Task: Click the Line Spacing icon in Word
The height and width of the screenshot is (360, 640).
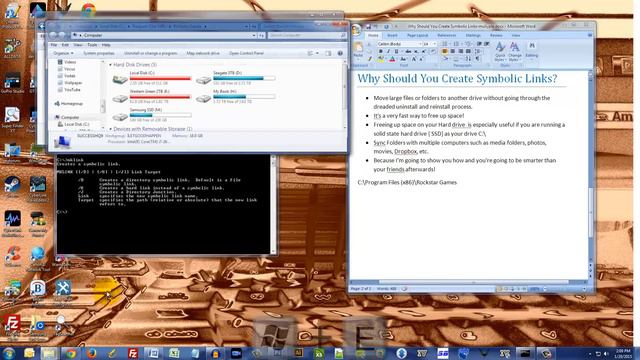Action: point(477,51)
